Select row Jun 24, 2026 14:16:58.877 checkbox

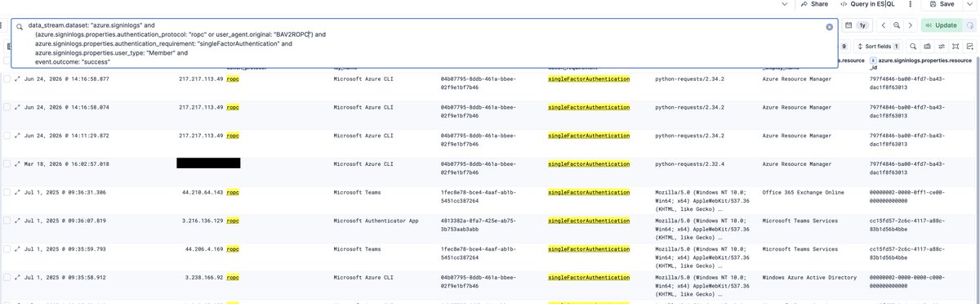[x=7, y=79]
